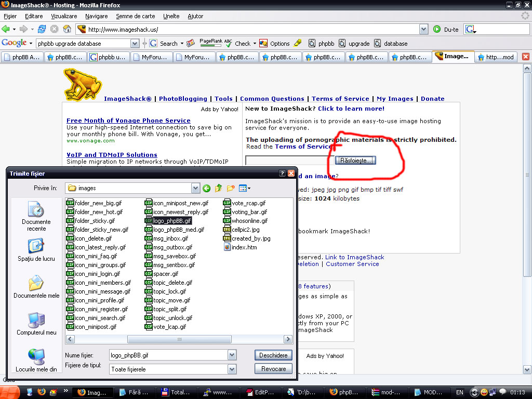Click Firefox Forward arrow button

click(23, 29)
